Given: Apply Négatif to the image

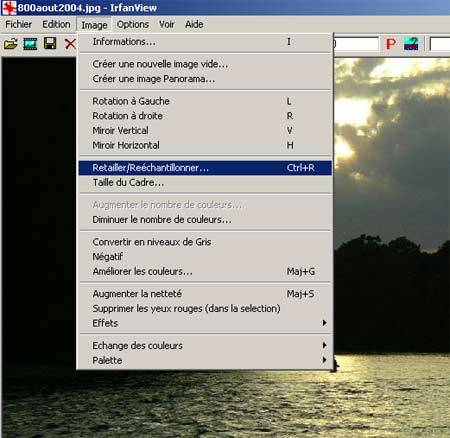Looking at the screenshot, I should point(205,257).
